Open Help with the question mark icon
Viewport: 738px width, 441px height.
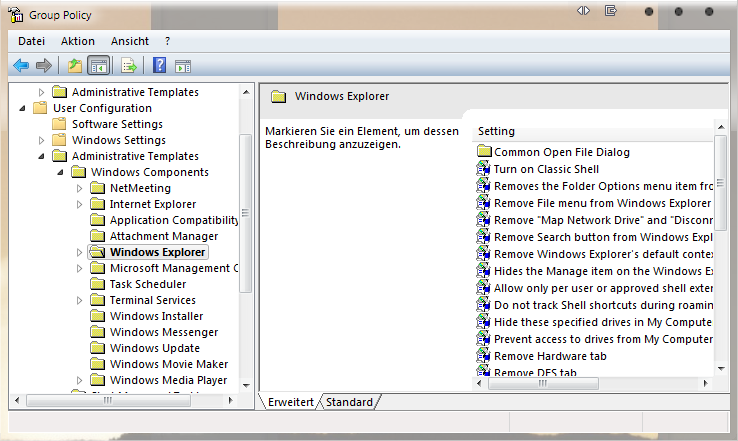pyautogui.click(x=159, y=66)
